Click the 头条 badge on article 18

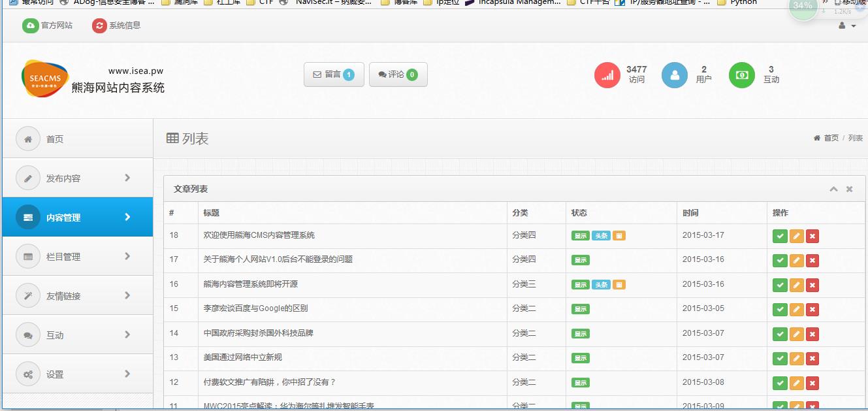tap(601, 236)
